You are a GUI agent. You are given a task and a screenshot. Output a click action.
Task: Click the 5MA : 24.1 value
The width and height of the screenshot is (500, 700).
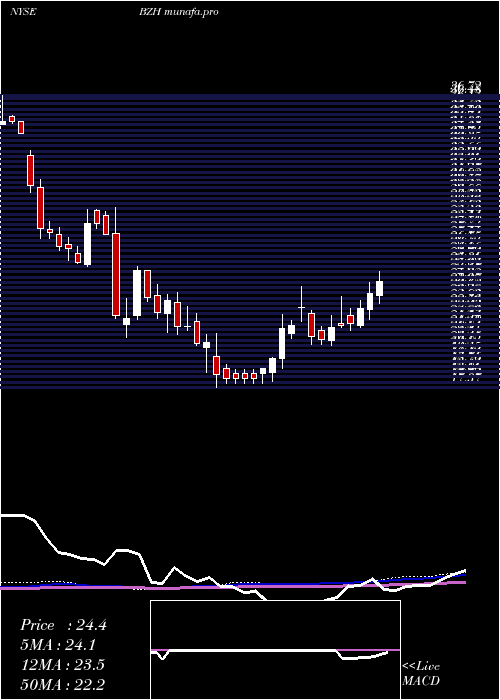pos(58,645)
